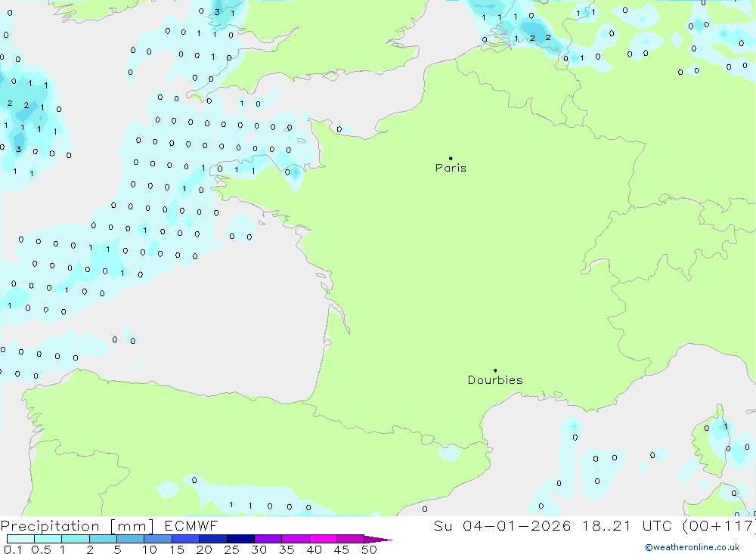Select the black dot marking Dourbies
This screenshot has height=554, width=756.
[x=495, y=370]
